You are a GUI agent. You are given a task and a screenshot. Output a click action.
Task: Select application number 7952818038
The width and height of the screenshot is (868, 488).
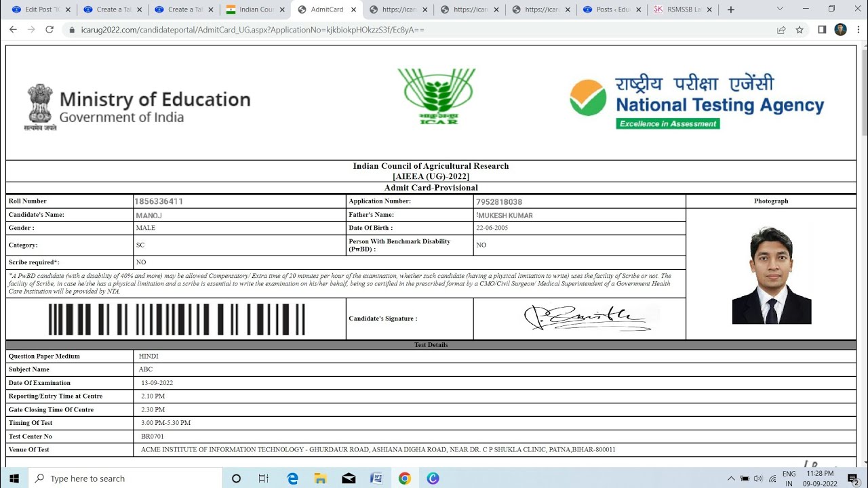[499, 202]
